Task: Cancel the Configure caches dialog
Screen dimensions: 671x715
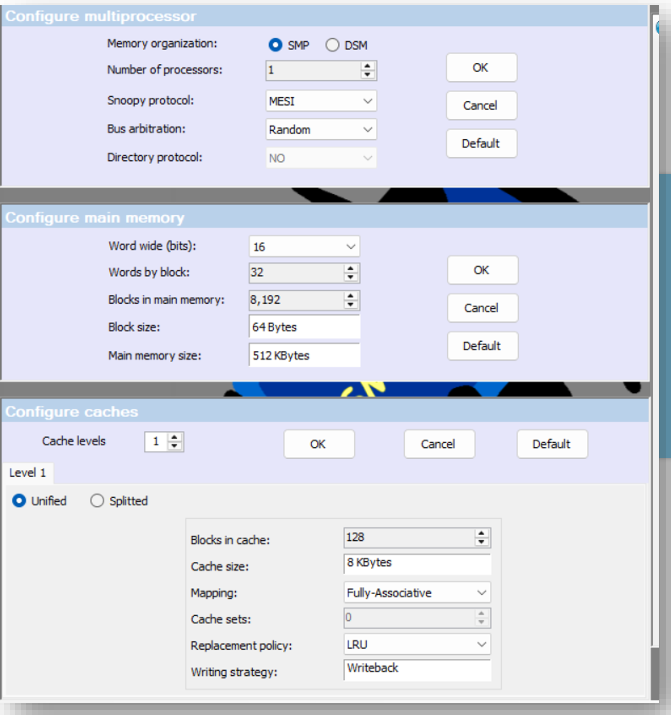Action: pyautogui.click(x=439, y=444)
